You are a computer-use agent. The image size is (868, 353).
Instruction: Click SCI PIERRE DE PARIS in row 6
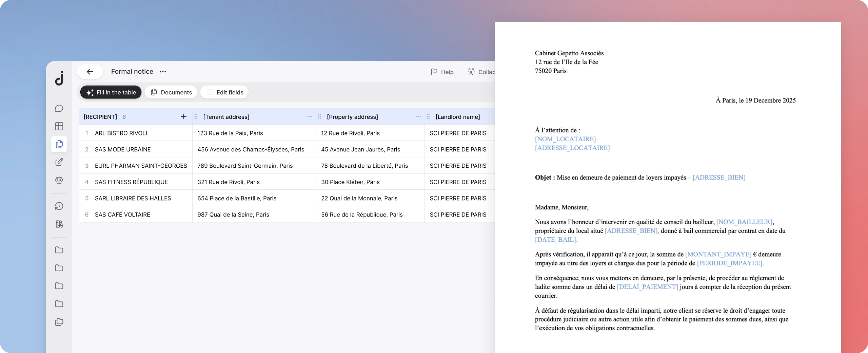tap(460, 215)
